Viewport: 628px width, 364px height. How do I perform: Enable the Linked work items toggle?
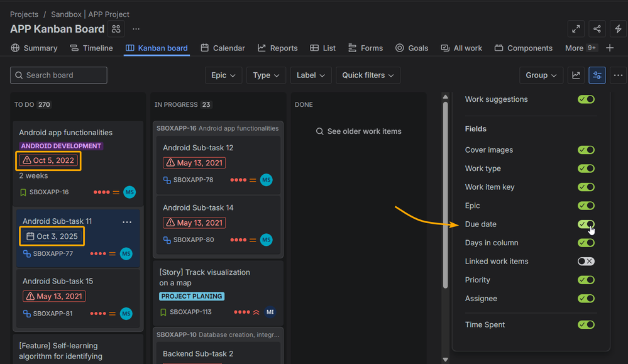pyautogui.click(x=586, y=262)
